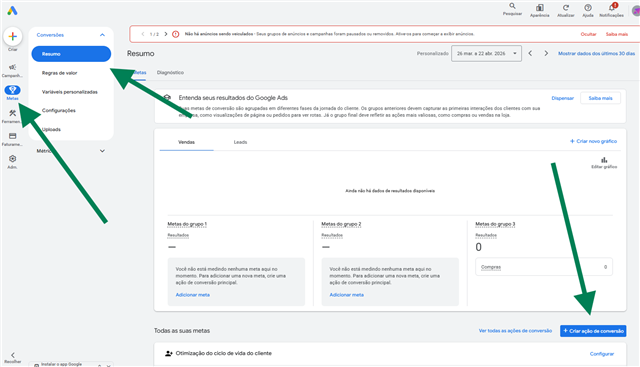The width and height of the screenshot is (640, 367).
Task: Click Ver todas as ações de conversão
Action: coord(515,331)
